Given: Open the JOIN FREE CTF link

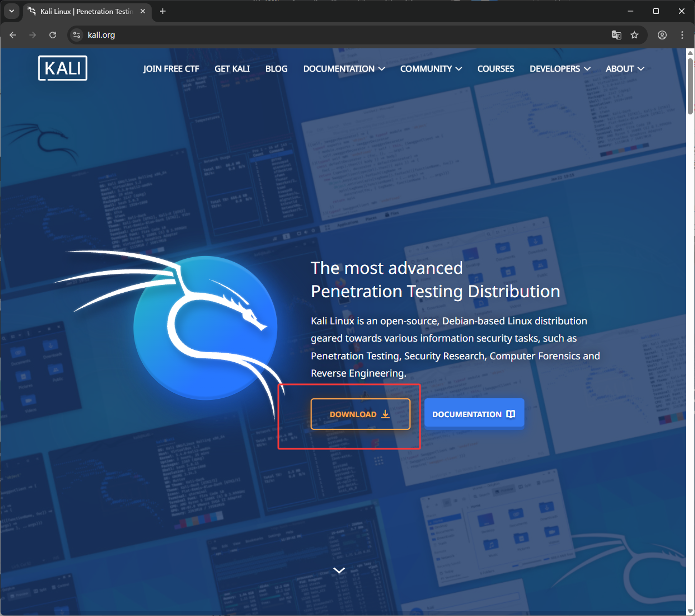Looking at the screenshot, I should [x=171, y=69].
